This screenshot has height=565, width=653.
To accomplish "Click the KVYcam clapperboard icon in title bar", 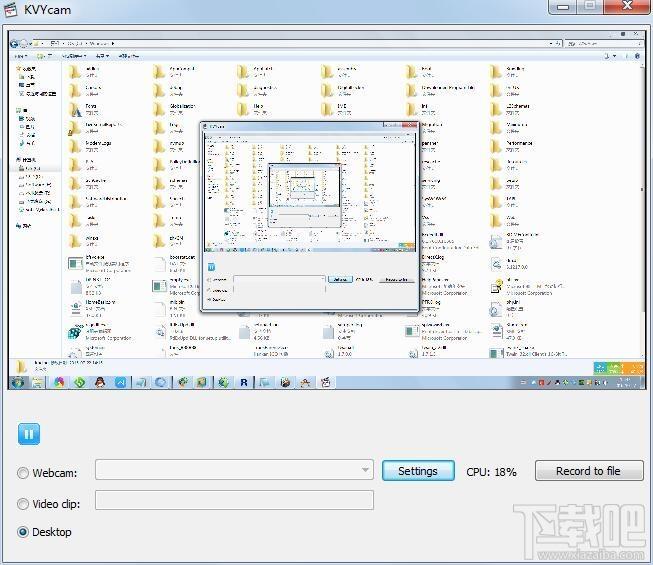I will click(x=10, y=10).
